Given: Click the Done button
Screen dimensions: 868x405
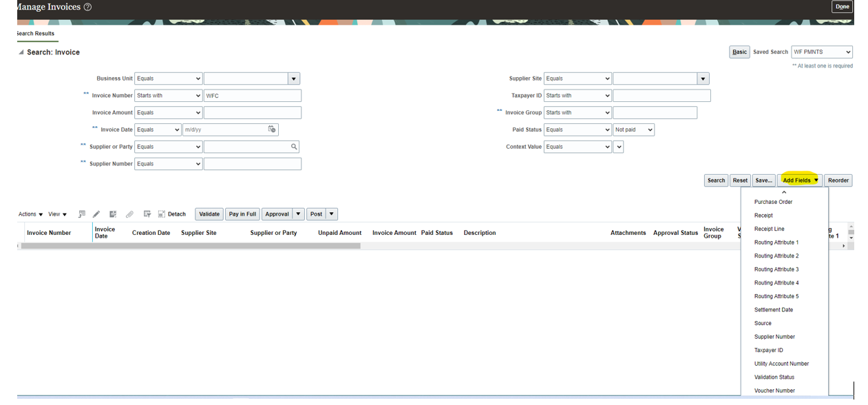Looking at the screenshot, I should (x=842, y=6).
